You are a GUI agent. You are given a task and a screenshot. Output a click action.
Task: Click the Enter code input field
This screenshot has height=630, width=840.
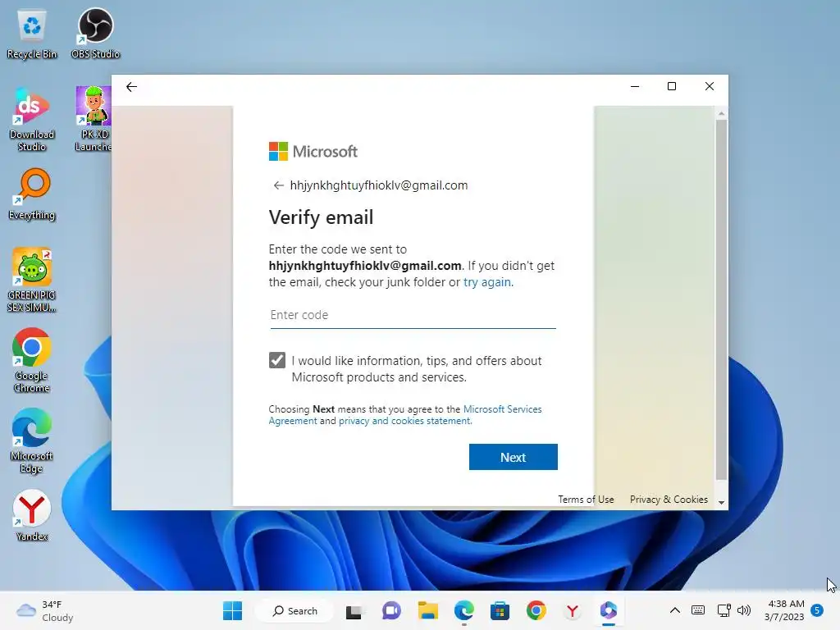(413, 316)
